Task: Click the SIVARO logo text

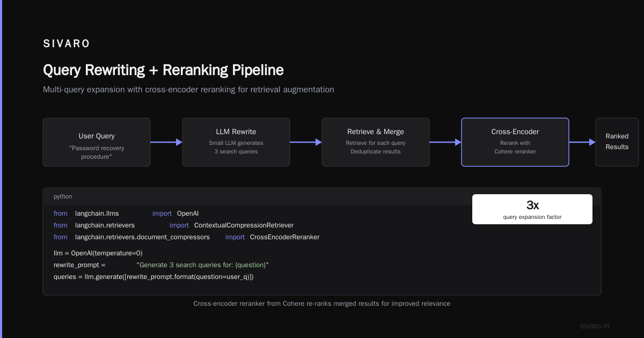Action: click(x=67, y=44)
